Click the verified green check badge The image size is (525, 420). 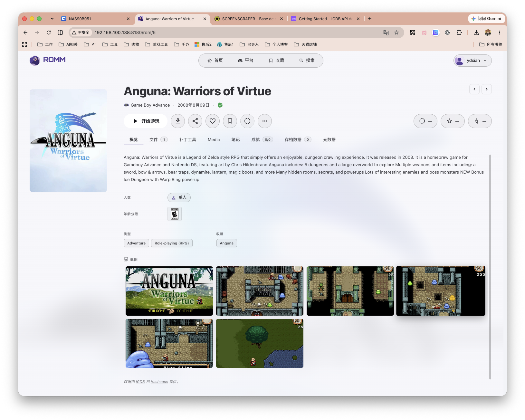[x=220, y=105]
